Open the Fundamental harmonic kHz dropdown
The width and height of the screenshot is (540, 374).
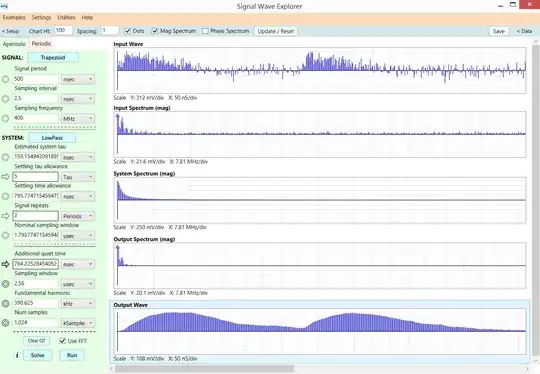(x=77, y=303)
